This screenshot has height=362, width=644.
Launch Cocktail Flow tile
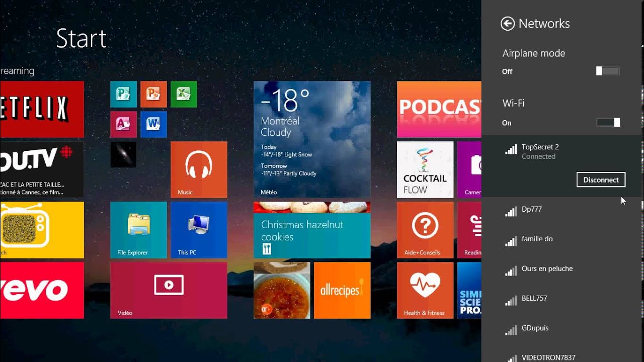pyautogui.click(x=425, y=169)
